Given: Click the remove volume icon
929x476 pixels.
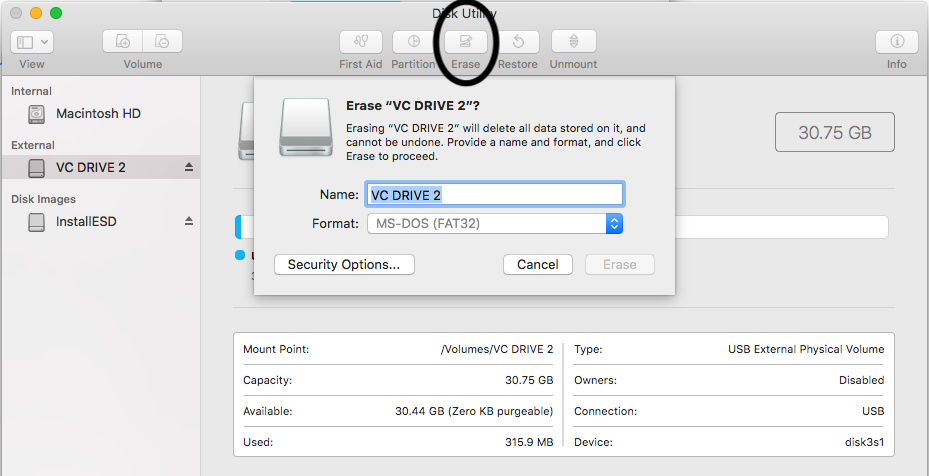Looking at the screenshot, I should 162,41.
